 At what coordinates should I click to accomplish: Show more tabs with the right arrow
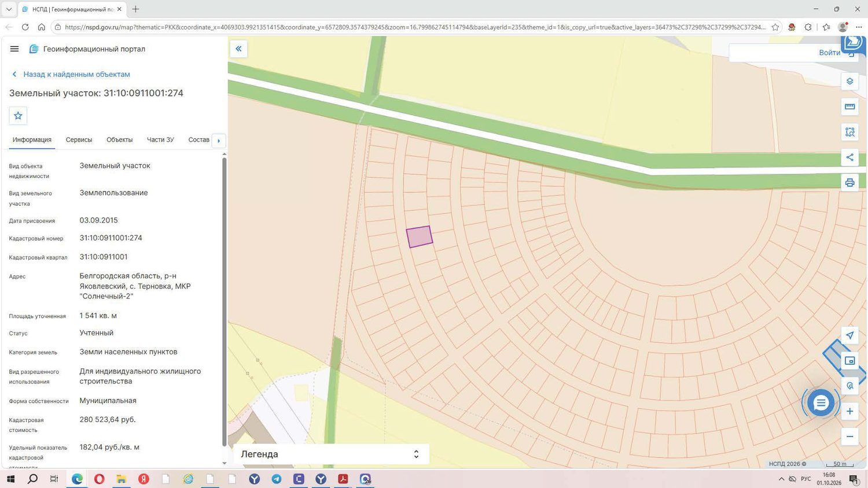(x=219, y=141)
